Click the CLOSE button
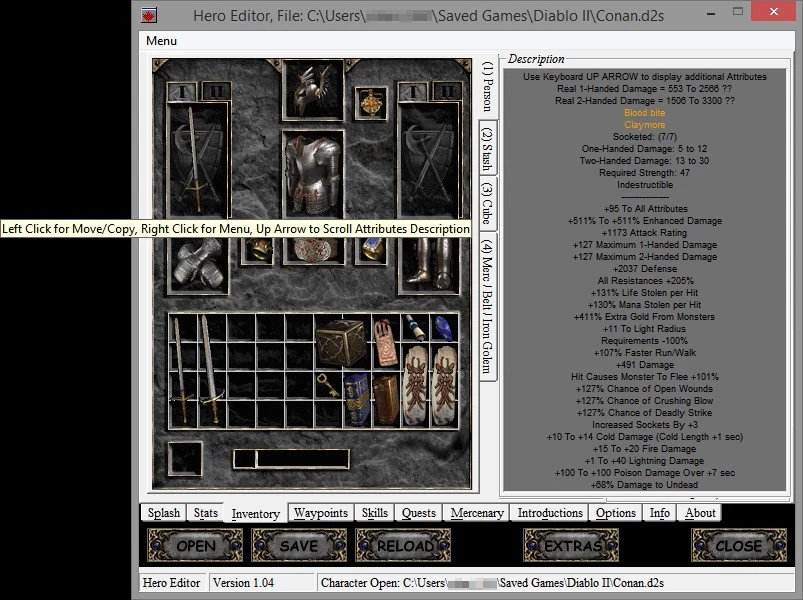The image size is (803, 600). 739,546
